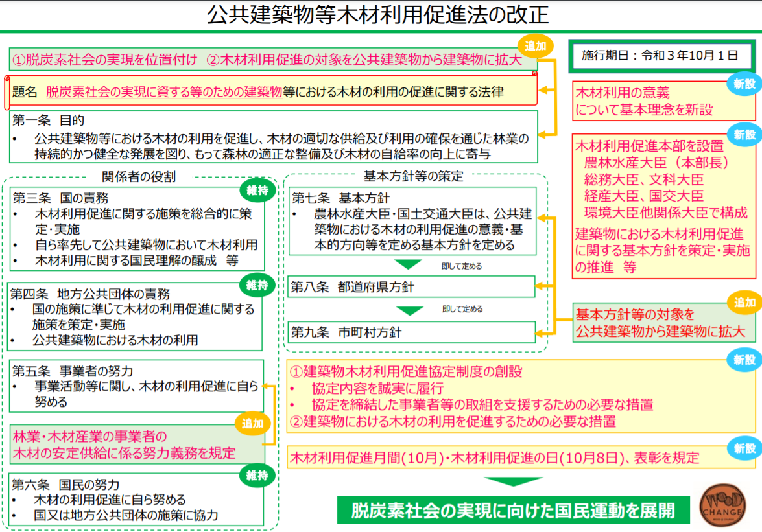The height and width of the screenshot is (532, 762).
Task: Select "について基本理念を新設" text
Action: pos(644,110)
